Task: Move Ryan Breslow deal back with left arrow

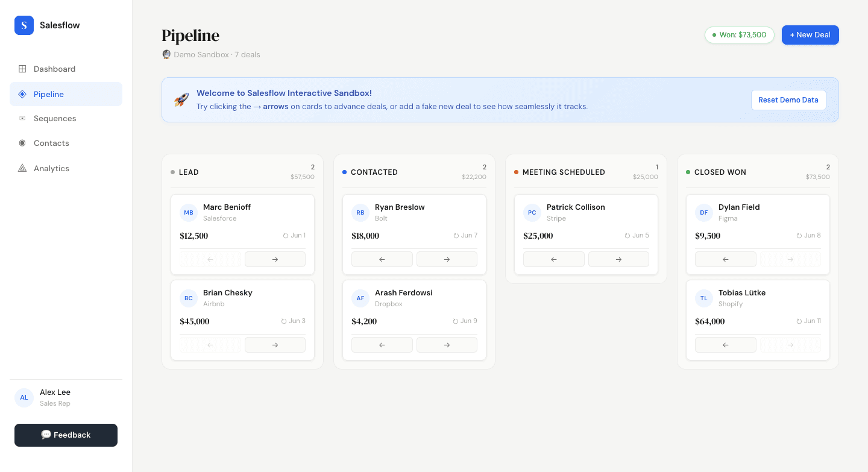Action: click(382, 259)
